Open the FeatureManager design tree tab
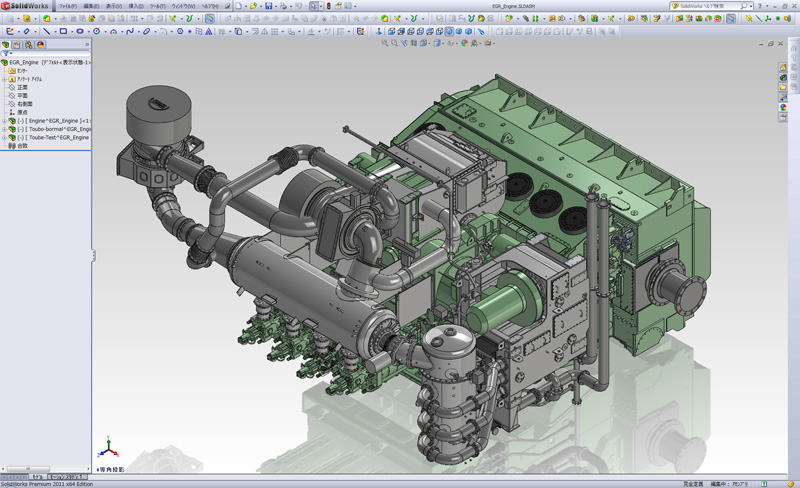 6,45
